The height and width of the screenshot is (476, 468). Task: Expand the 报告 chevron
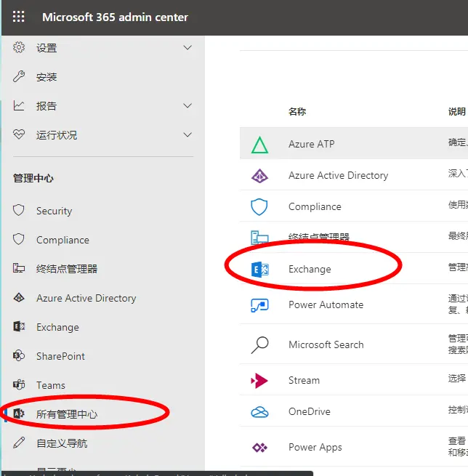click(187, 105)
